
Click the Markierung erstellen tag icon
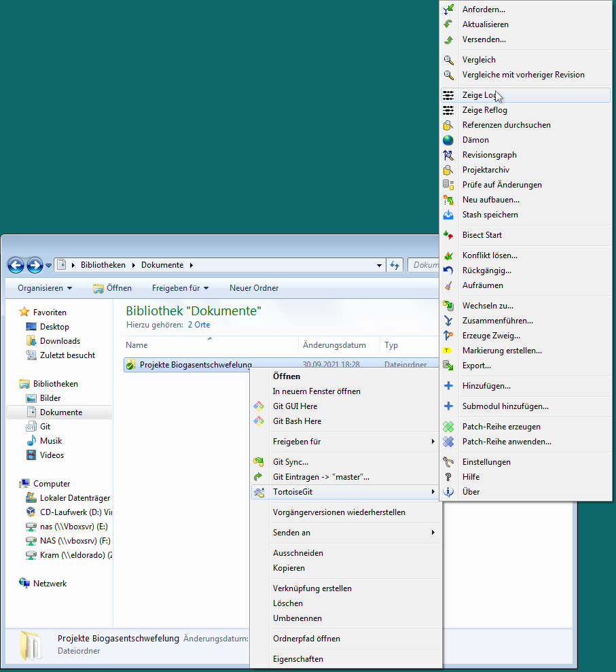(x=448, y=351)
